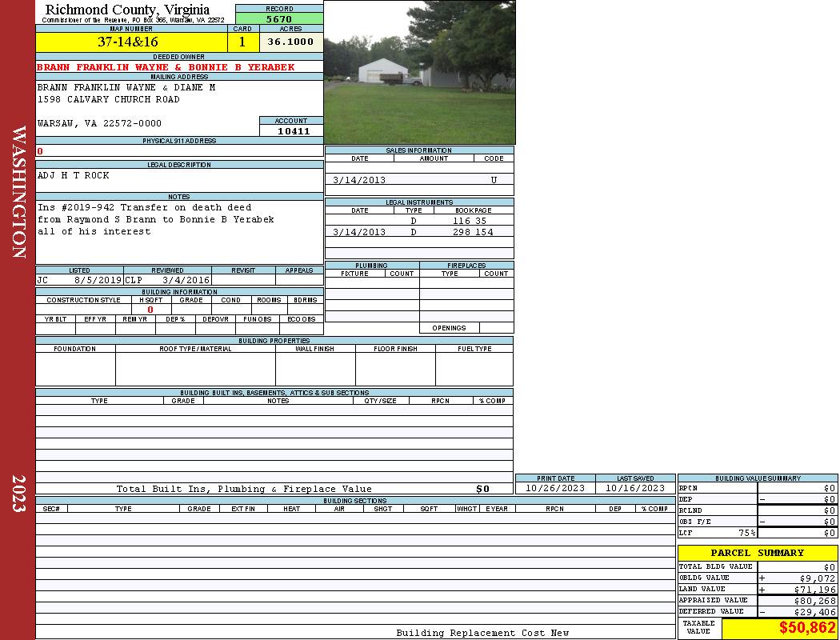This screenshot has width=840, height=640.
Task: Click the acres value 36.1000
Action: pos(290,42)
